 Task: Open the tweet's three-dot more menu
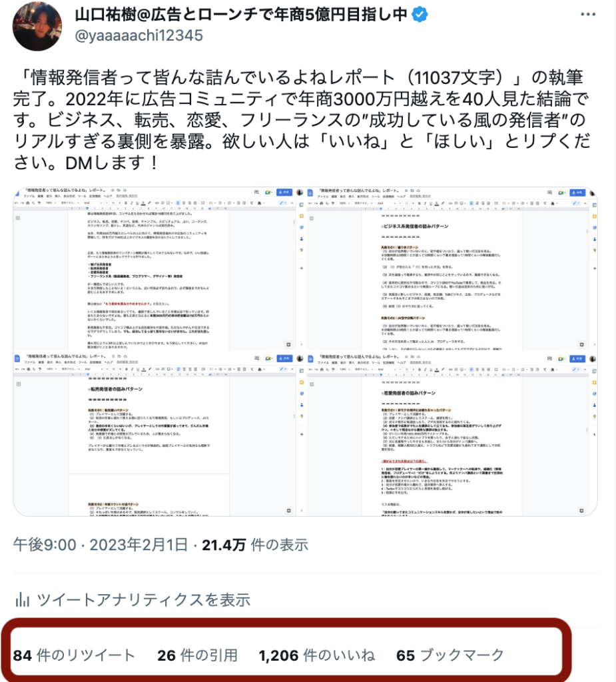[588, 15]
